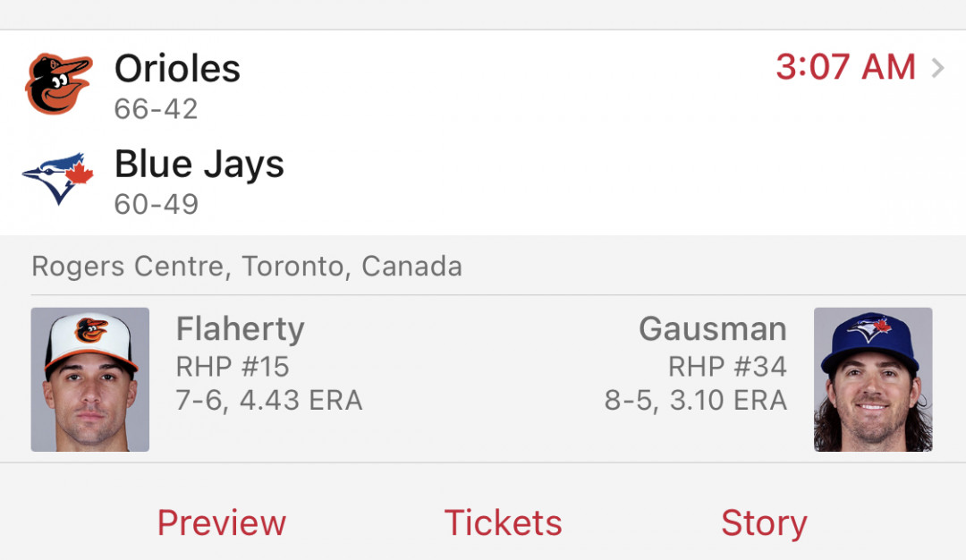966x560 pixels.
Task: Tap Blue Jays 60-49 record
Action: [156, 205]
